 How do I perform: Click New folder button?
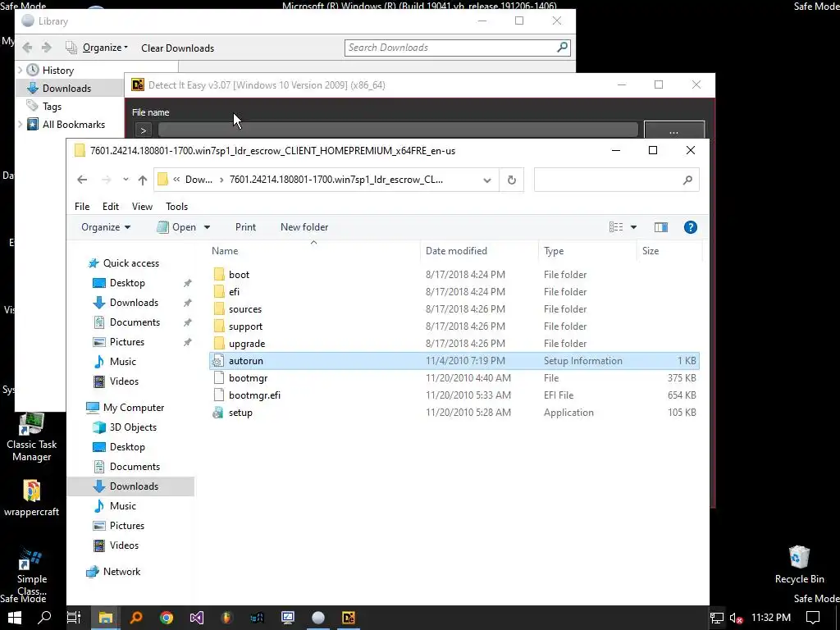304,227
